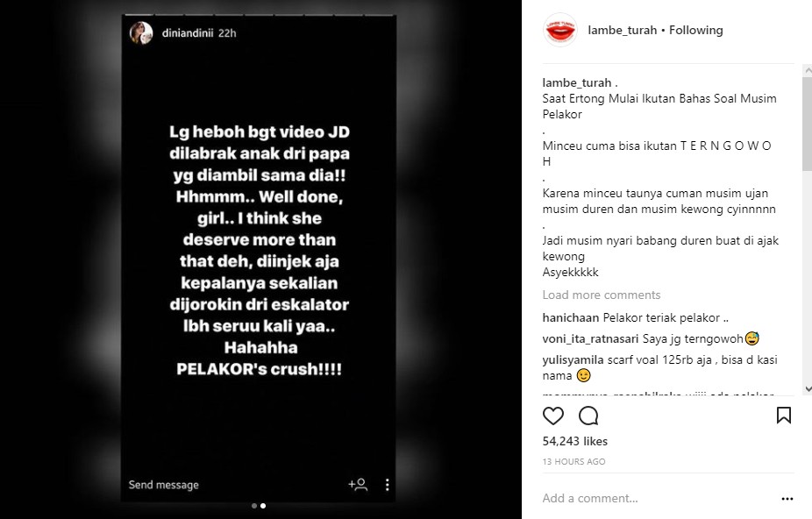Click the diniandinii avatar in the story
This screenshot has height=519, width=812.
[141, 33]
